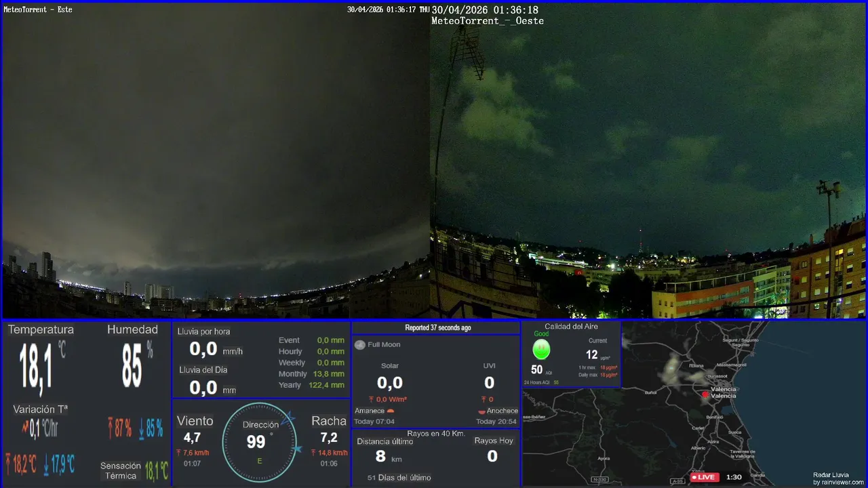Open the rainviewer.com credit link
The height and width of the screenshot is (488, 868).
(x=839, y=483)
